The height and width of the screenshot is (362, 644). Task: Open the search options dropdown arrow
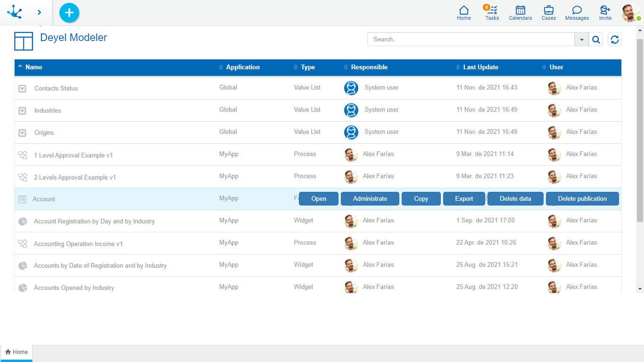click(582, 40)
